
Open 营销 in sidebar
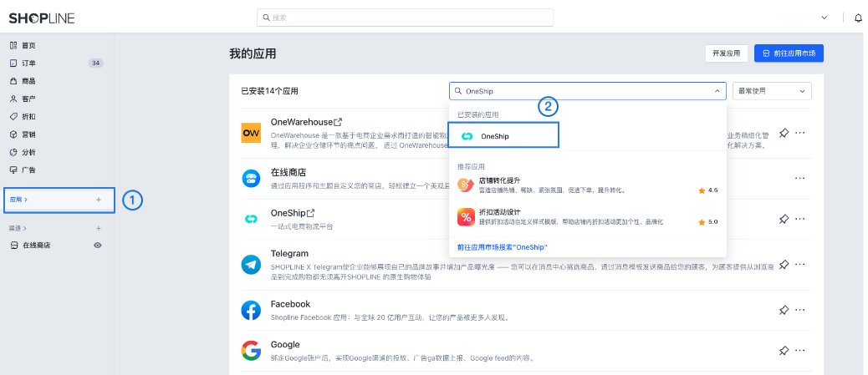(28, 134)
